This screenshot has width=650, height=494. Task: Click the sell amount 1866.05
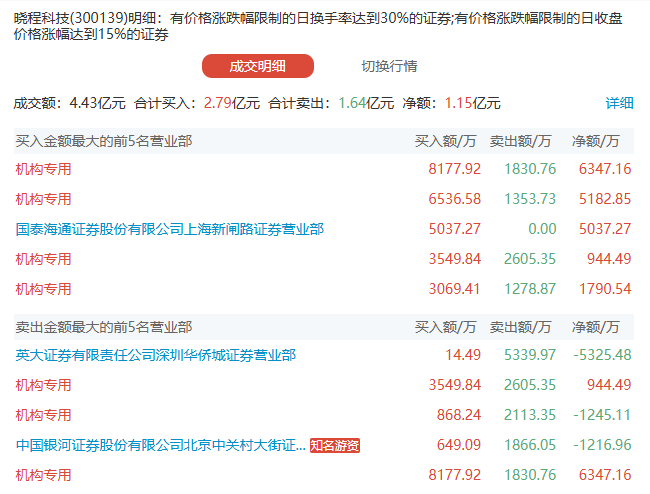pyautogui.click(x=530, y=445)
